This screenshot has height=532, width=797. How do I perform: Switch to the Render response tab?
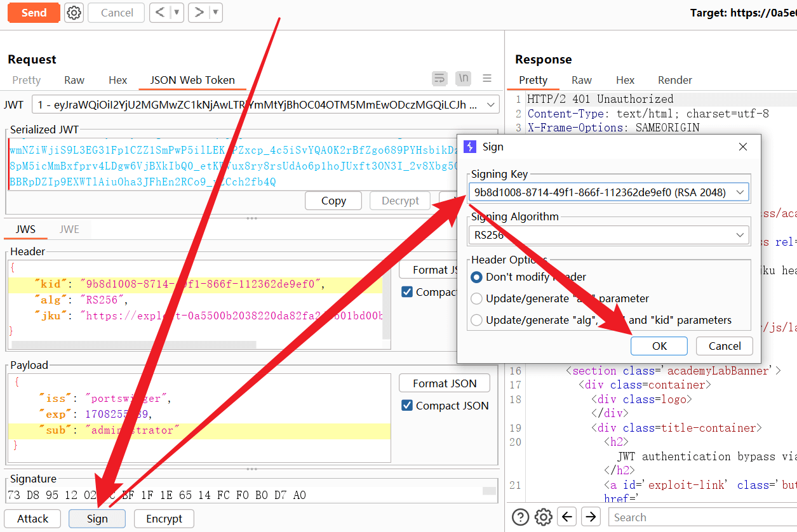674,80
